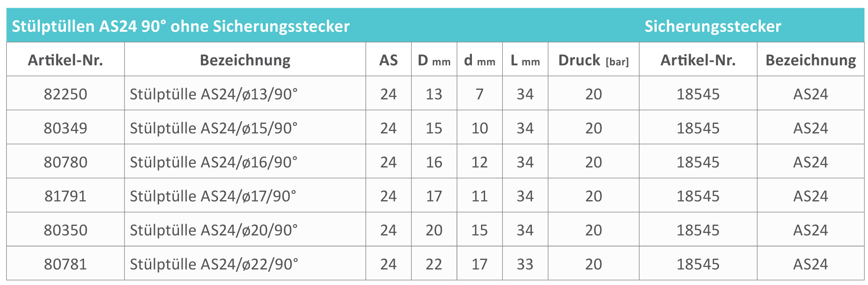
Task: Click the L mm column header
Action: [x=525, y=60]
